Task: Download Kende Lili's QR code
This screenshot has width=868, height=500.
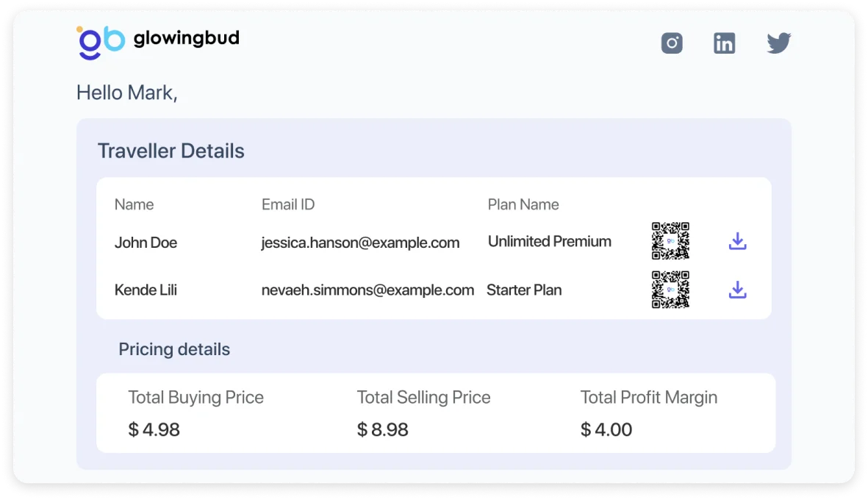Action: pos(737,290)
